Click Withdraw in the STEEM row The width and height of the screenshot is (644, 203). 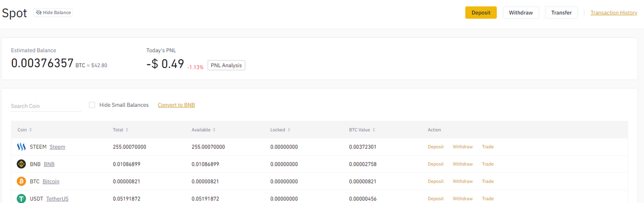coord(463,147)
